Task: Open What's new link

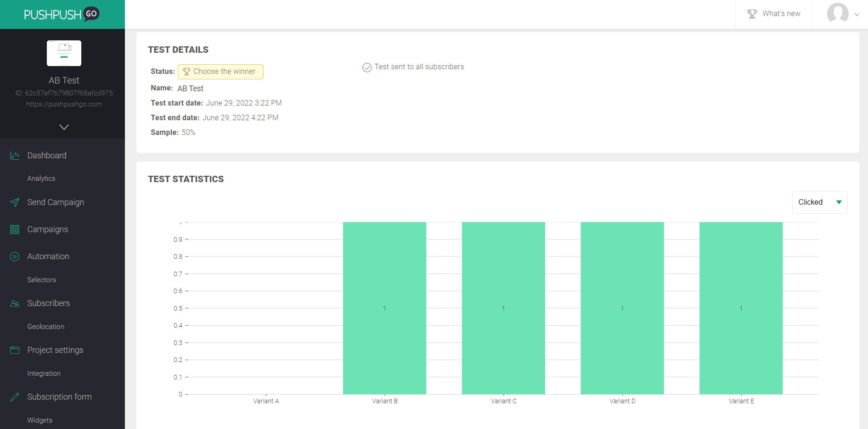Action: pyautogui.click(x=781, y=14)
